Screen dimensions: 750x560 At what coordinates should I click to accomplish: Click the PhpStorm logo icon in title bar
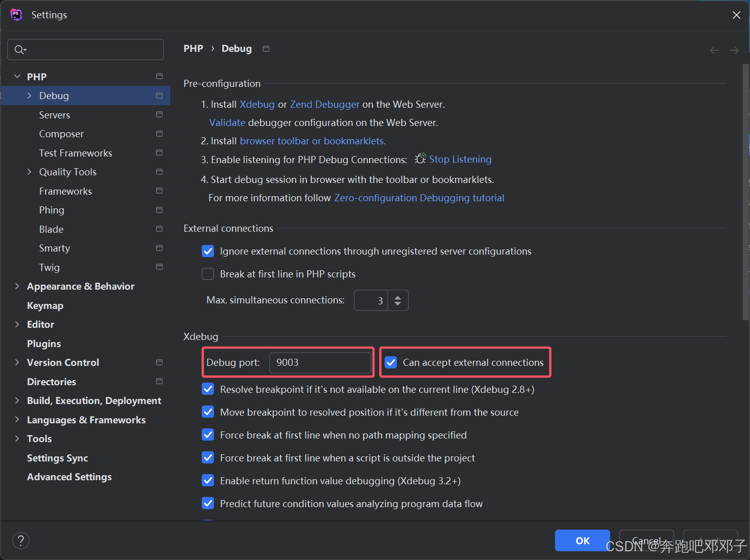point(16,15)
